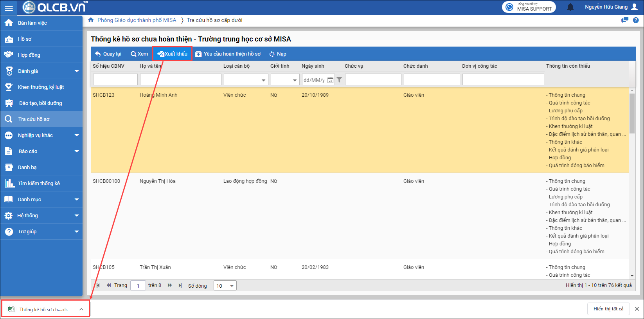The width and height of the screenshot is (644, 319).
Task: Select Danh bạ in the sidebar
Action: (x=27, y=167)
